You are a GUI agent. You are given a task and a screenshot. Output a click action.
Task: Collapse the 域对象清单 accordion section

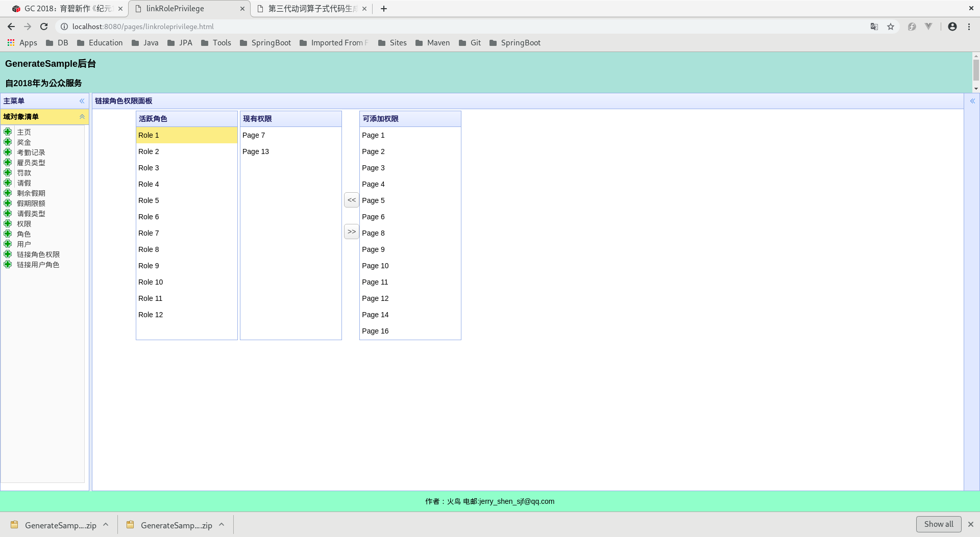[82, 117]
